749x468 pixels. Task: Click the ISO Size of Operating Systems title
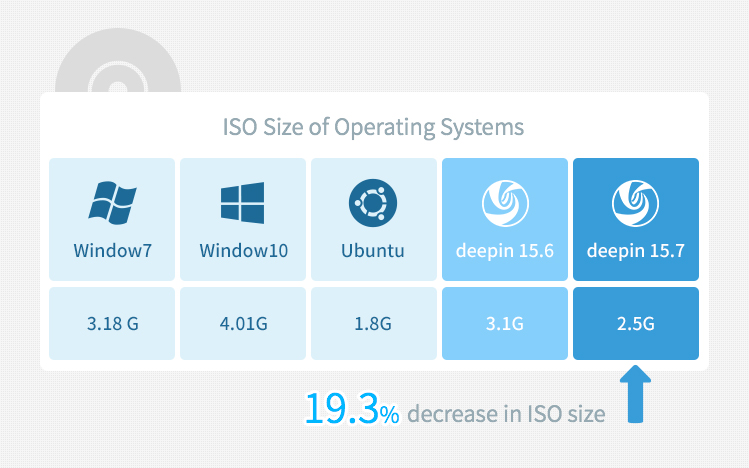(374, 128)
